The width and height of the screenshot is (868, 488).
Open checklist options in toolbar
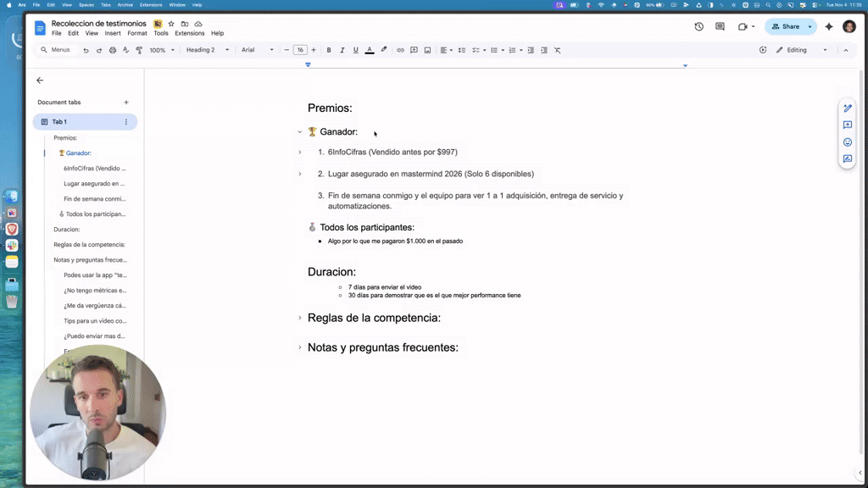478,50
